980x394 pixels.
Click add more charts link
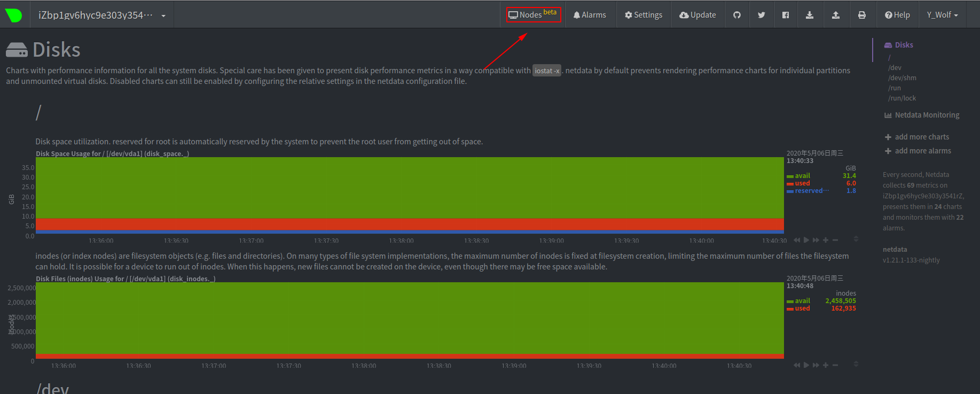pos(922,137)
